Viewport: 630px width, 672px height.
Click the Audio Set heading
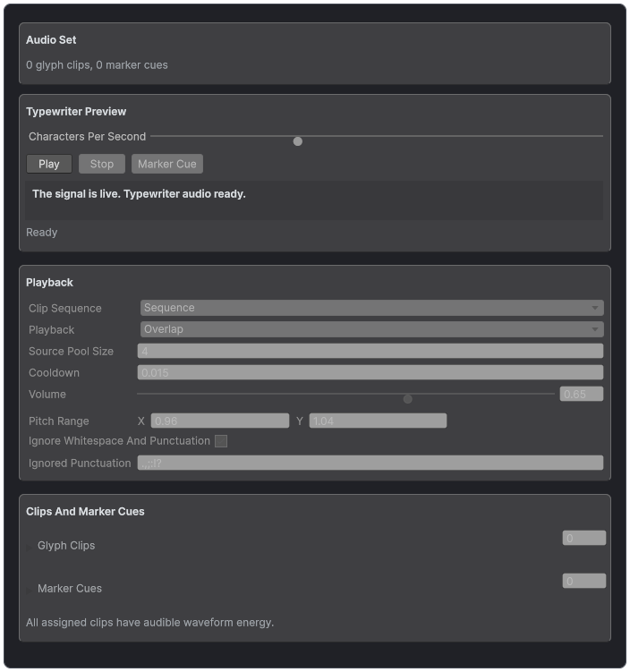[x=51, y=40]
